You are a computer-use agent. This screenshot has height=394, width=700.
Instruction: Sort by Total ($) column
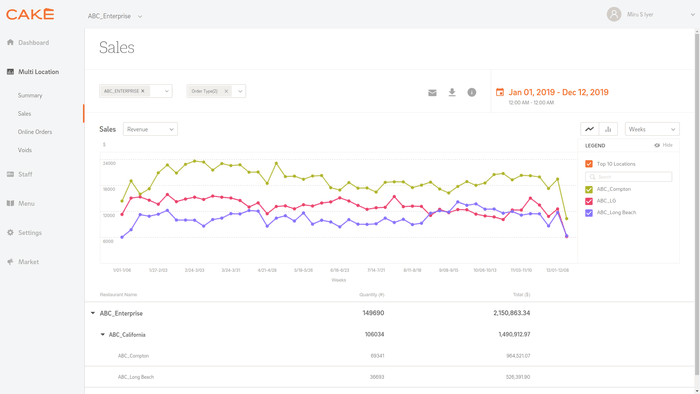[x=521, y=294]
